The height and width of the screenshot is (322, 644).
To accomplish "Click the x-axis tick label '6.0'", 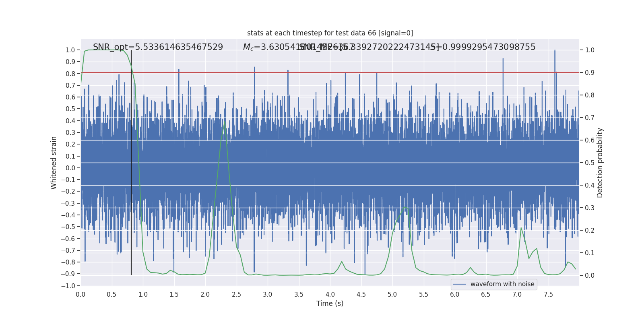I will (x=455, y=295).
